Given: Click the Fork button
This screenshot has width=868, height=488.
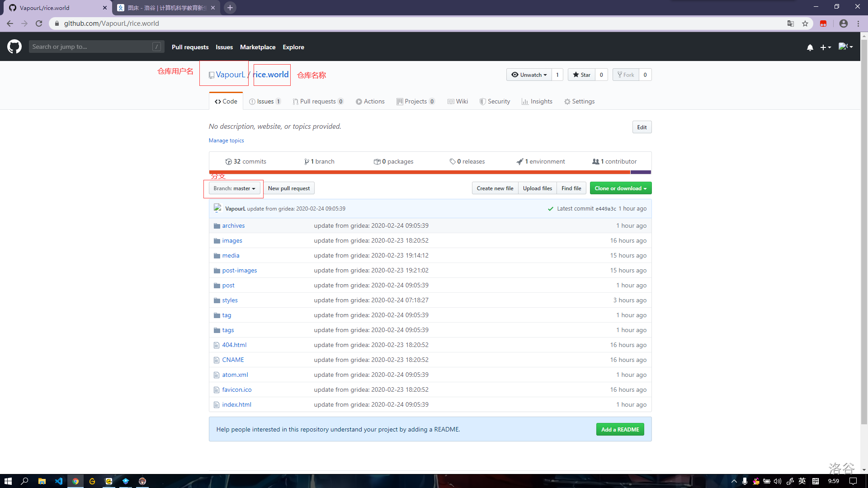Looking at the screenshot, I should pos(626,75).
